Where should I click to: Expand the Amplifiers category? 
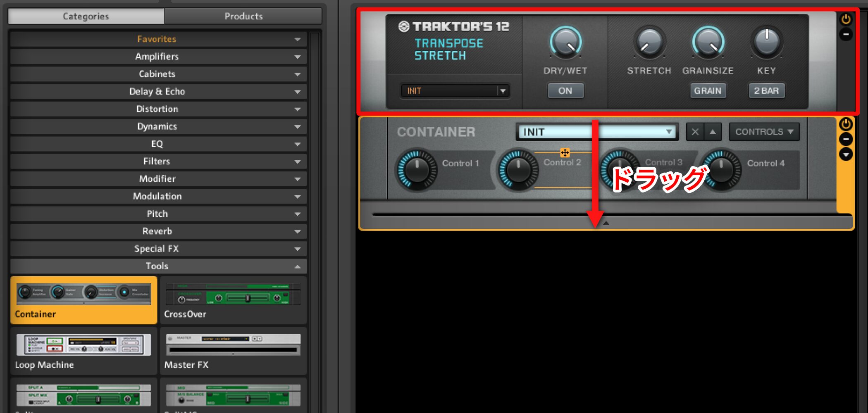coord(158,57)
